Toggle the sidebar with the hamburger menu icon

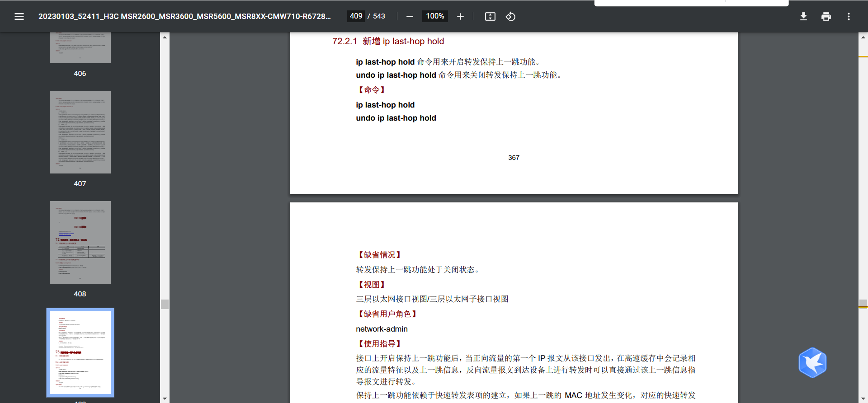pos(19,17)
